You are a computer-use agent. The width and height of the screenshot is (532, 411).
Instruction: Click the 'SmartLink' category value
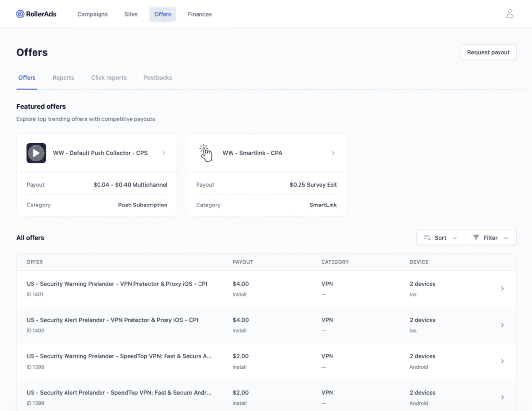pos(323,205)
